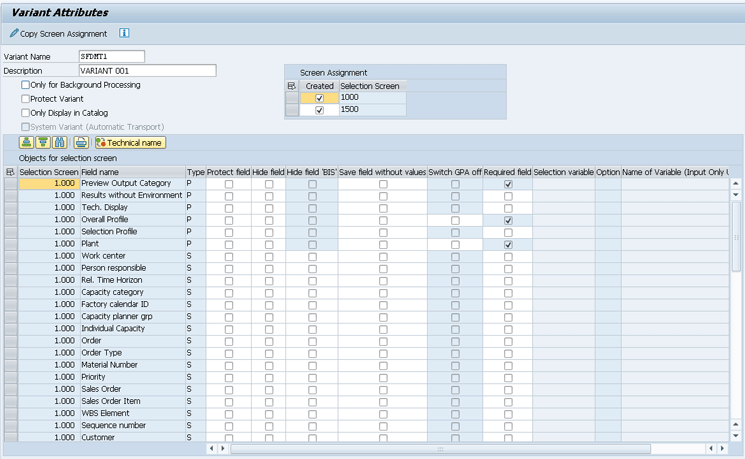Click the Copy Screen Assignment pencil icon
This screenshot has width=745, height=459.
14,33
